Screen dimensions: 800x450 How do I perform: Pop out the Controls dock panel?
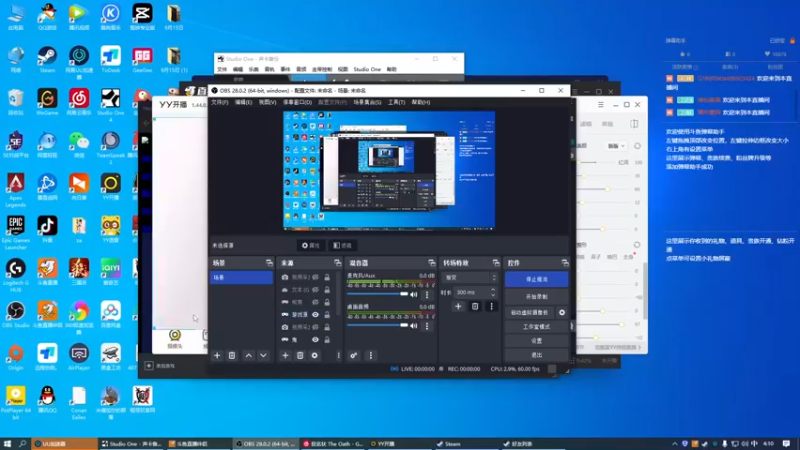click(565, 263)
